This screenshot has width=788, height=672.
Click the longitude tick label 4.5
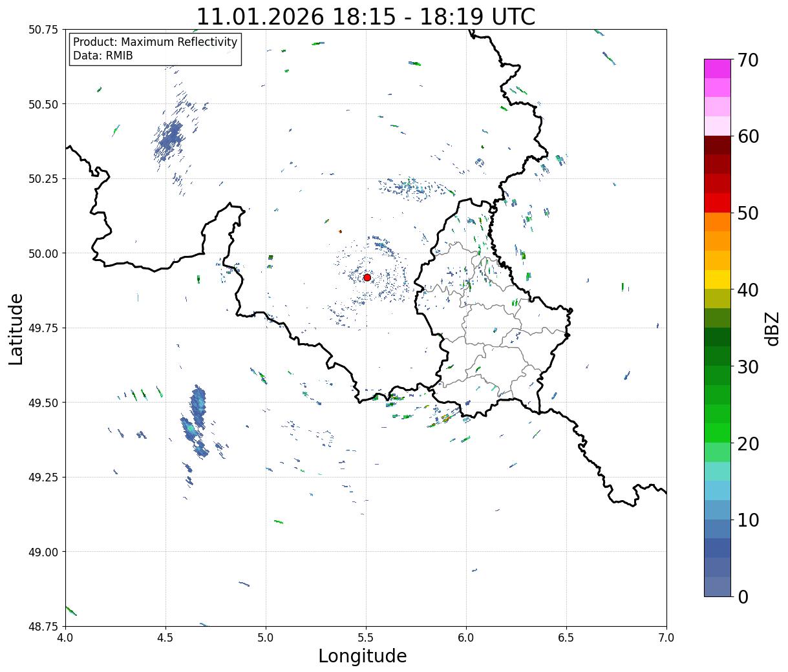[165, 637]
